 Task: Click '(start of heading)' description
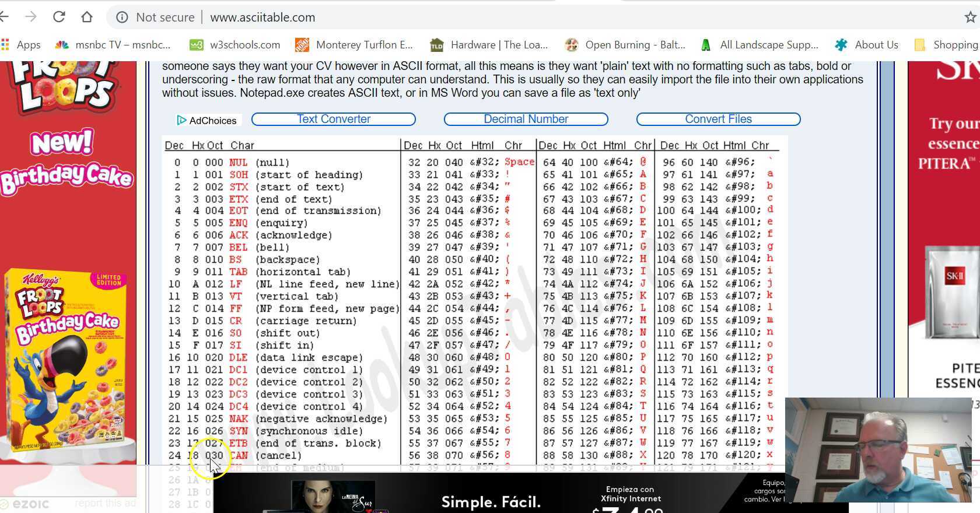(309, 175)
